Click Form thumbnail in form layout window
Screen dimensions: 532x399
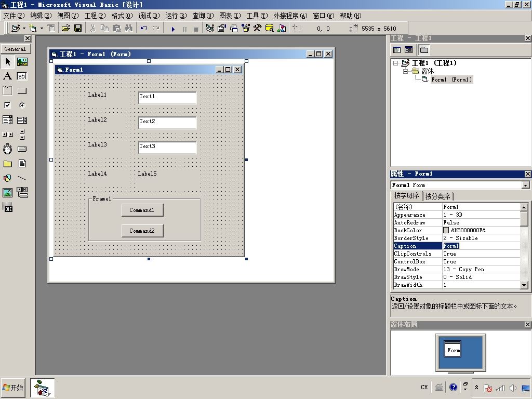(x=453, y=349)
